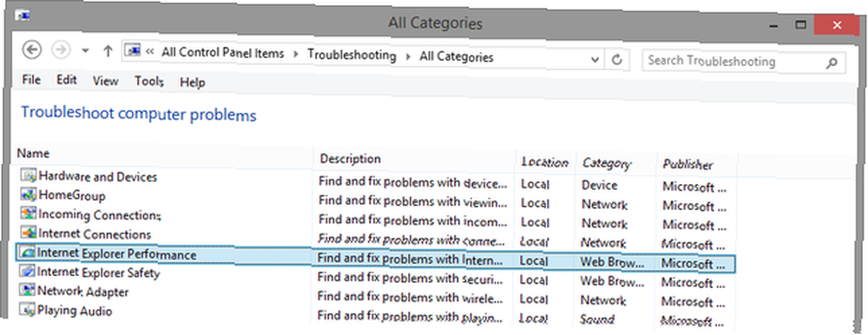The image size is (868, 335).
Task: Open the recent locations dropdown arrow
Action: [85, 51]
